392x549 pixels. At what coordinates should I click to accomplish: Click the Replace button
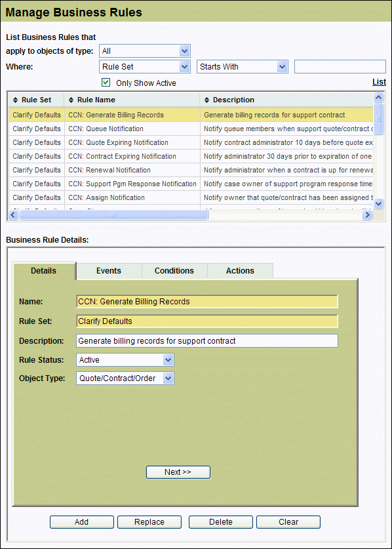(149, 521)
